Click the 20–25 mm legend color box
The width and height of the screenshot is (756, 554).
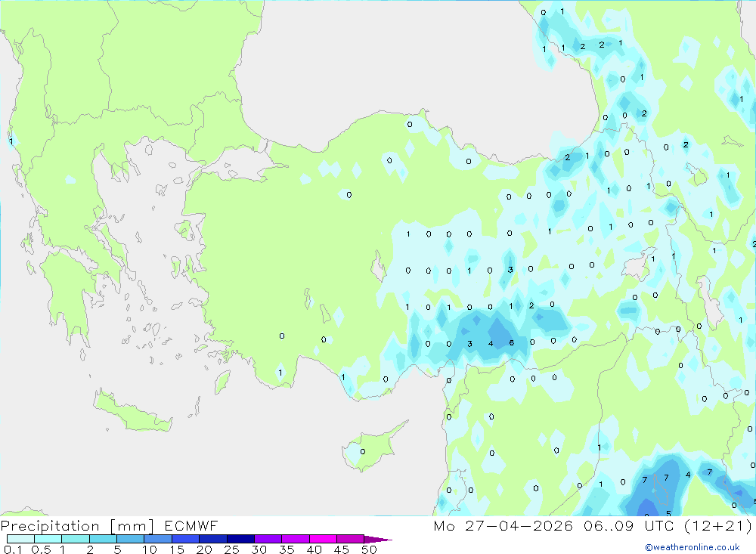coord(212,539)
